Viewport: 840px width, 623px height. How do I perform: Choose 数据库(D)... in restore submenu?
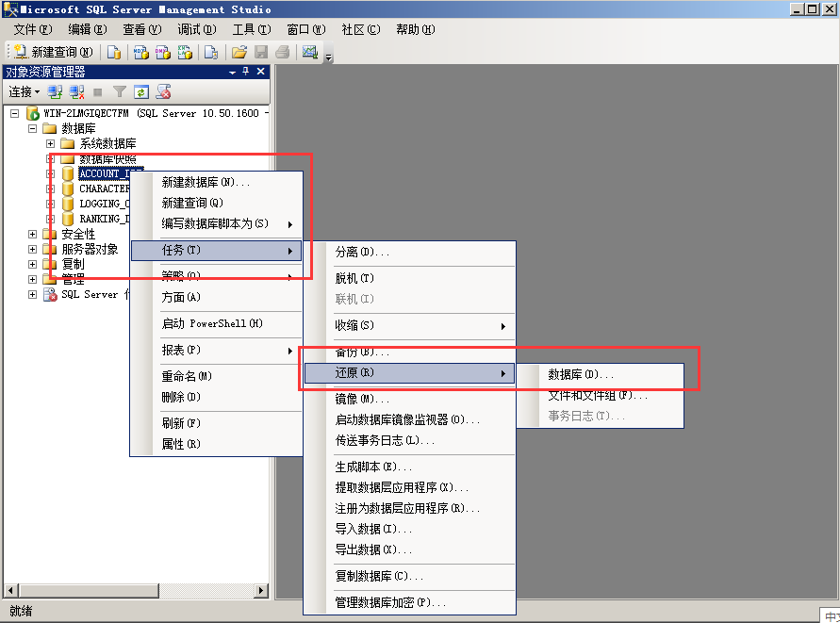[x=600, y=374]
